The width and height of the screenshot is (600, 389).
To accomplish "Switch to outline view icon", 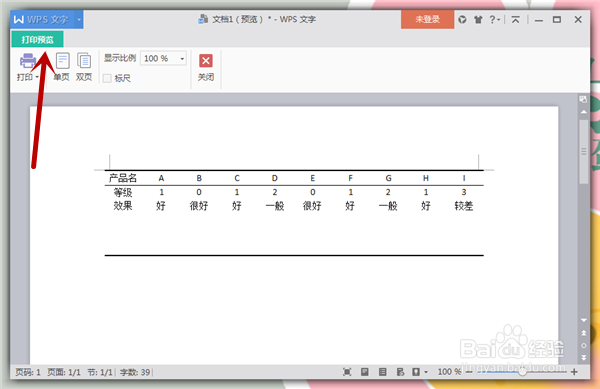I will pyautogui.click(x=382, y=372).
